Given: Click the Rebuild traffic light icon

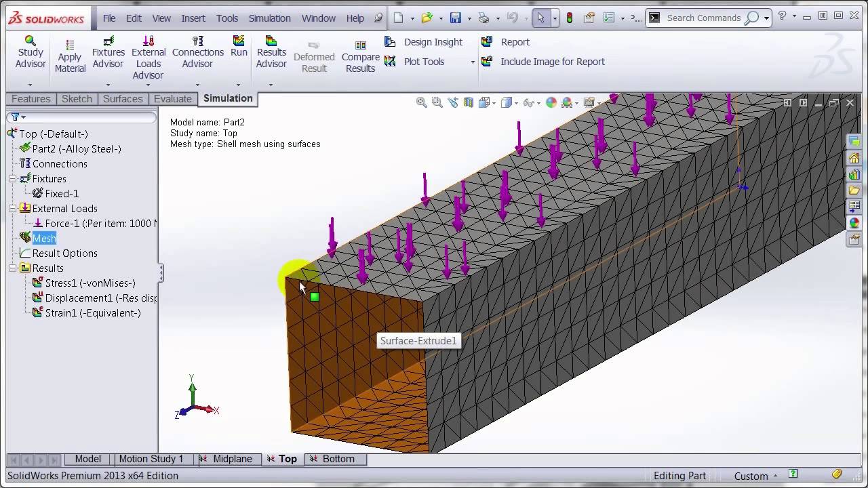Looking at the screenshot, I should pyautogui.click(x=570, y=18).
